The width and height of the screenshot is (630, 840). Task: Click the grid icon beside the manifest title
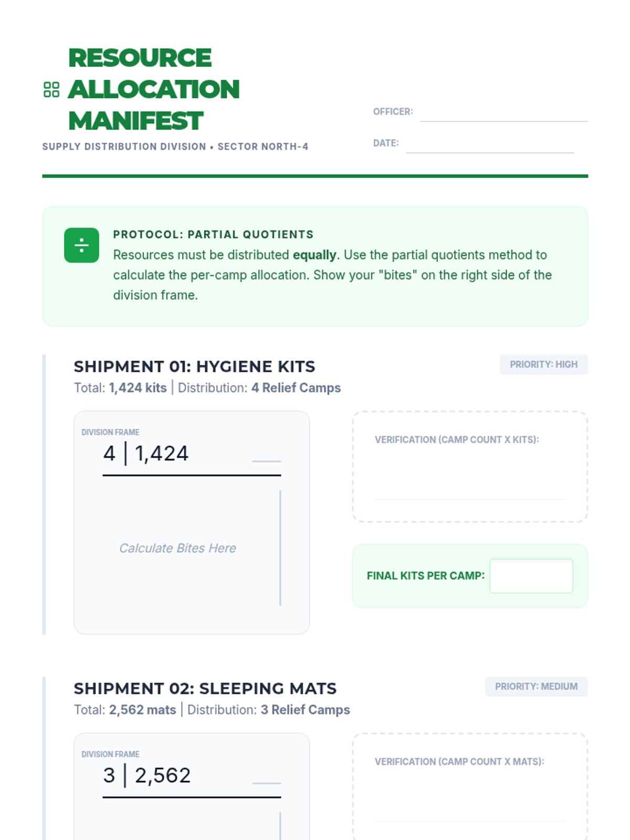(x=51, y=89)
